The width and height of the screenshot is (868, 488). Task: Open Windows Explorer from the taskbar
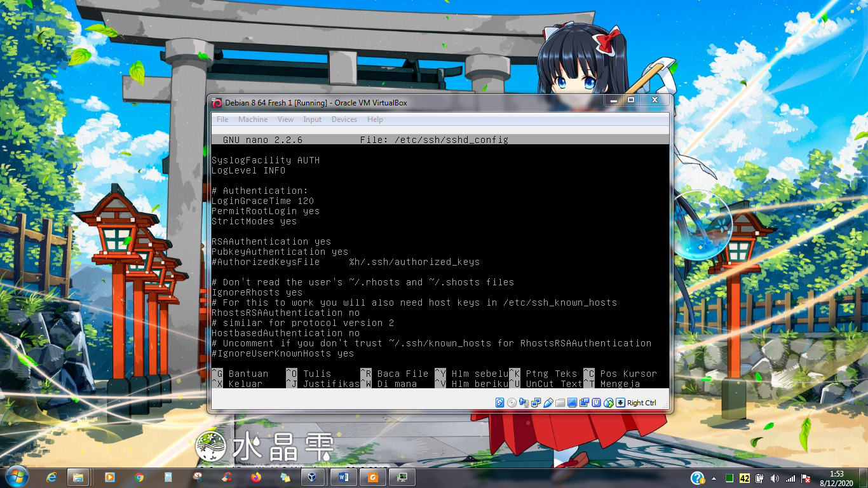[x=79, y=477]
